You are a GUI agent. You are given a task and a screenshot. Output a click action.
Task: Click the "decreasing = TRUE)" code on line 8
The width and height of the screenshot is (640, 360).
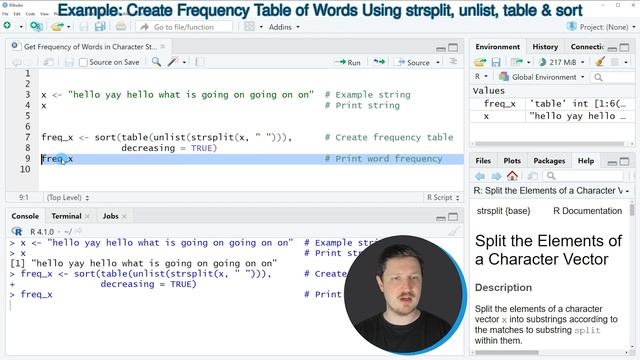[x=169, y=148]
